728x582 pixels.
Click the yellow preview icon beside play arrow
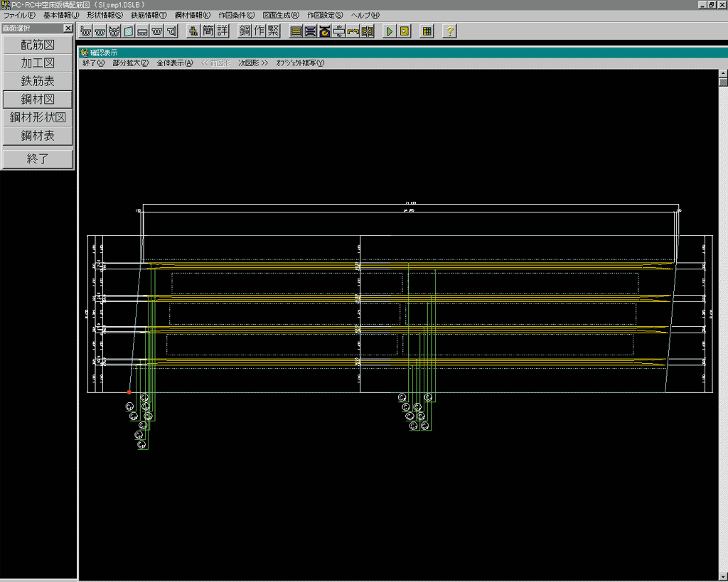pyautogui.click(x=404, y=31)
